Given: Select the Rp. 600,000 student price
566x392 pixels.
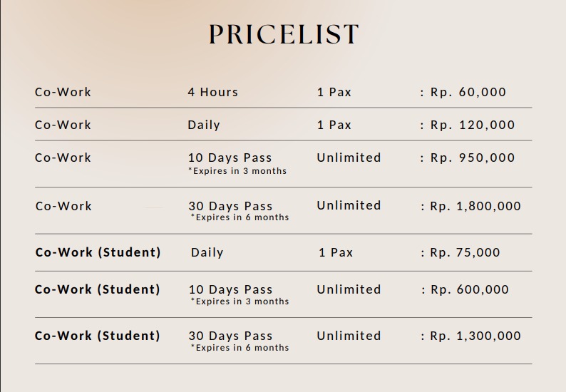Looking at the screenshot, I should pyautogui.click(x=469, y=289).
